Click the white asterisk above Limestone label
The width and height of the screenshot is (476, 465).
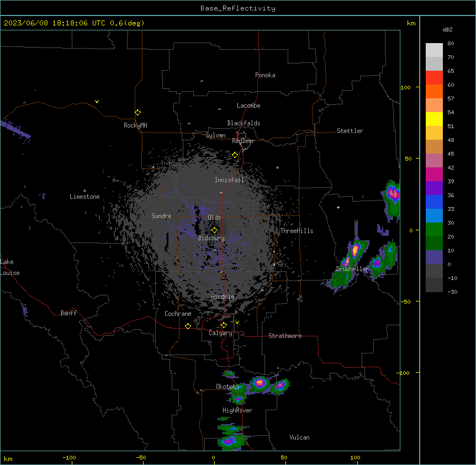coord(84,191)
